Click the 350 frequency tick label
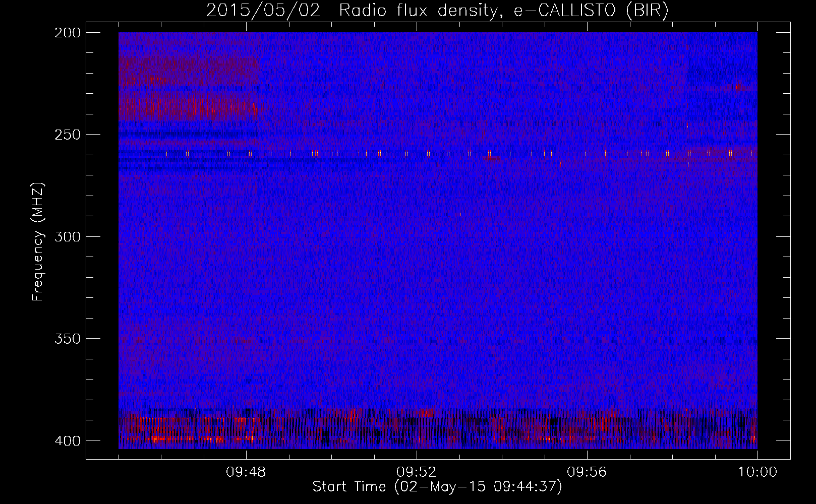 click(x=67, y=339)
